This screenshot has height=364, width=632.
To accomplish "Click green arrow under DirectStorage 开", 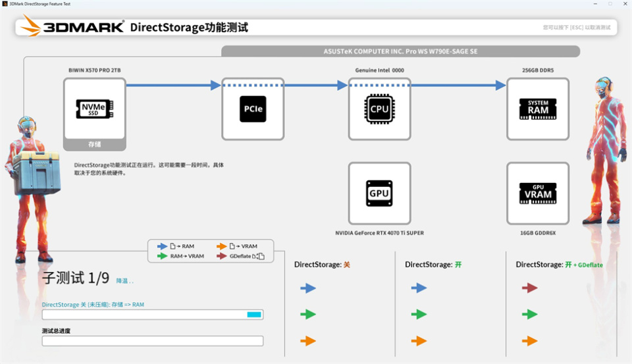I will (419, 315).
